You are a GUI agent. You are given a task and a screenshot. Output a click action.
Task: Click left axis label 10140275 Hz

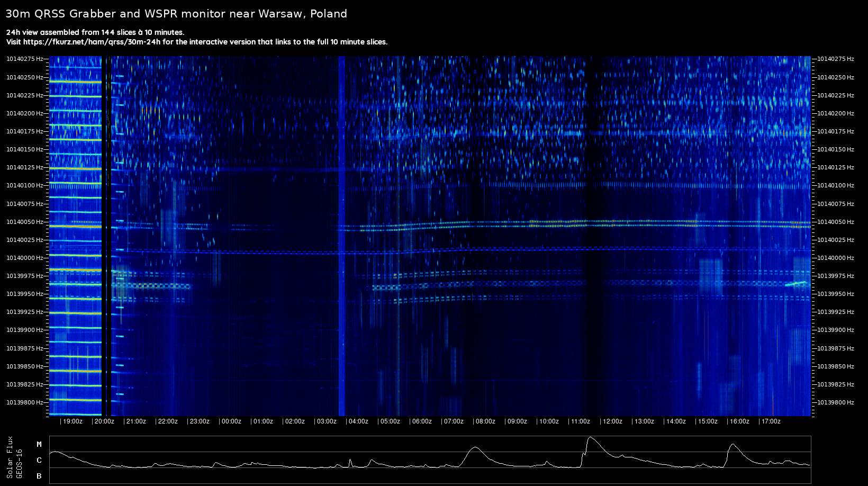pyautogui.click(x=25, y=59)
